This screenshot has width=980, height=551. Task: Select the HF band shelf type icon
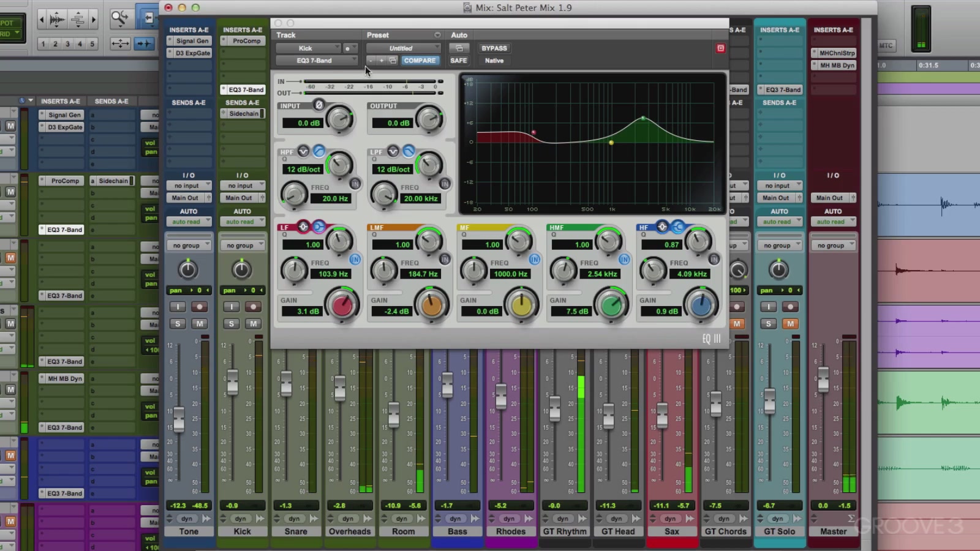tap(677, 227)
